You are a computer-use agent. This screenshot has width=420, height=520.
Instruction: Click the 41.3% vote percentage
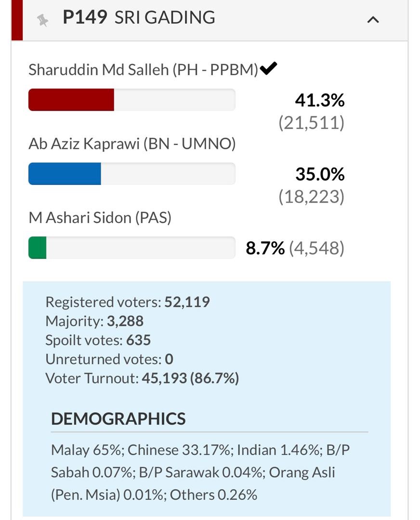click(320, 100)
